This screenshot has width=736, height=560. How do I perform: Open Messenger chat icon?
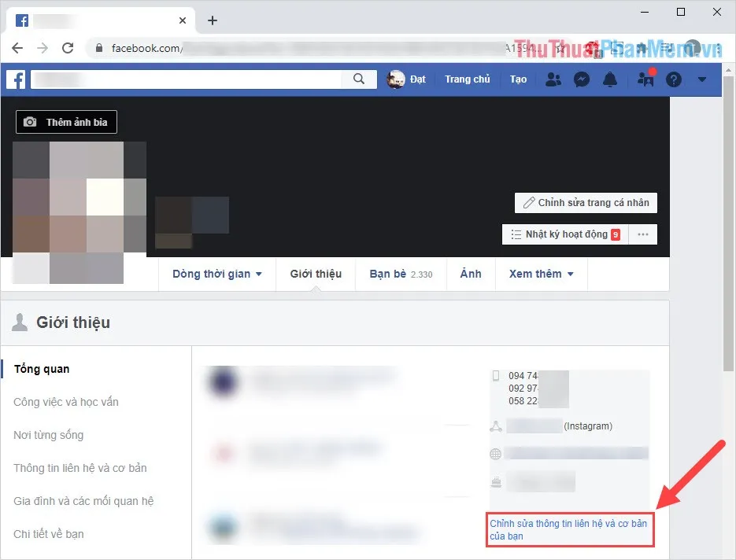pos(582,79)
